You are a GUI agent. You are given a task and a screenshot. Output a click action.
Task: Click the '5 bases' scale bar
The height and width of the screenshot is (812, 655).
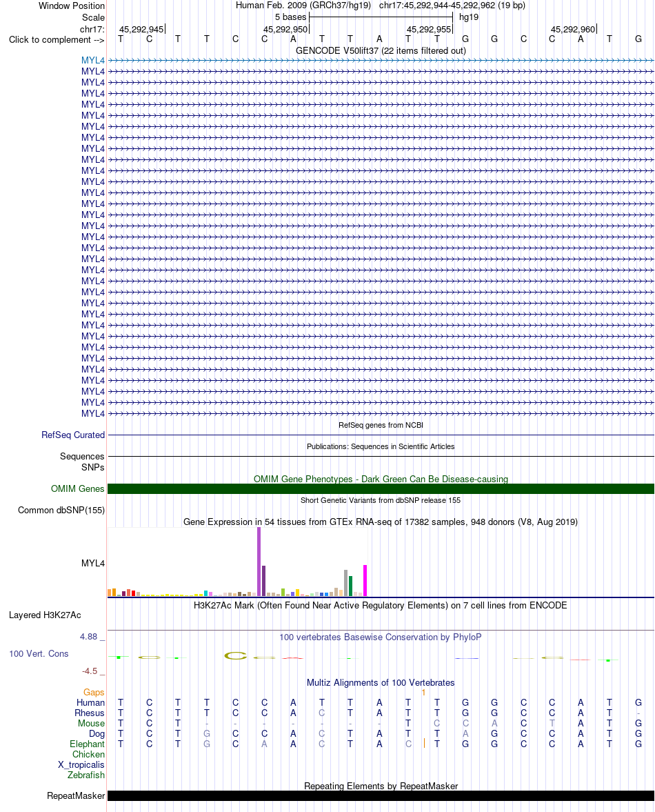click(x=381, y=17)
